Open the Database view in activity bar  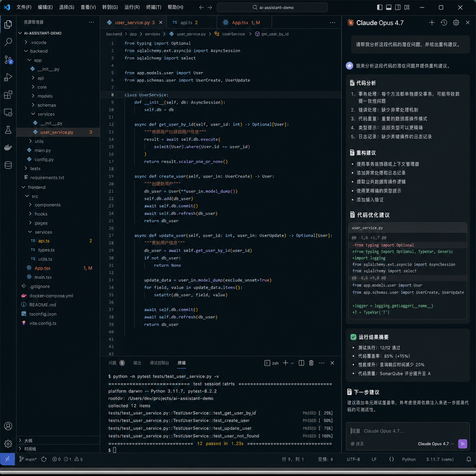(8, 165)
